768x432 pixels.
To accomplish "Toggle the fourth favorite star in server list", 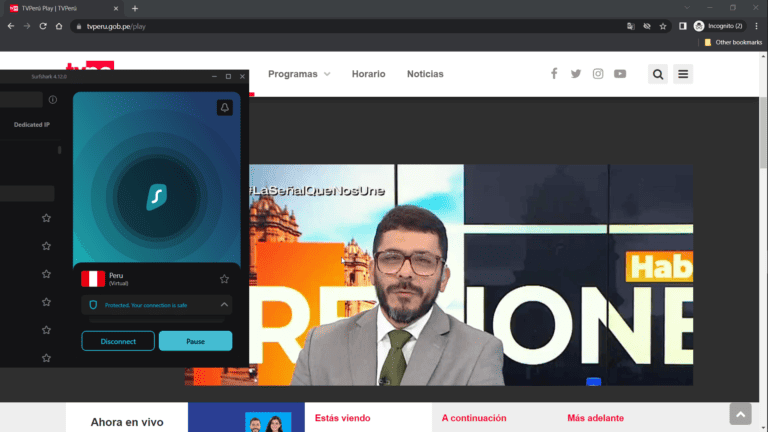I will pyautogui.click(x=46, y=302).
